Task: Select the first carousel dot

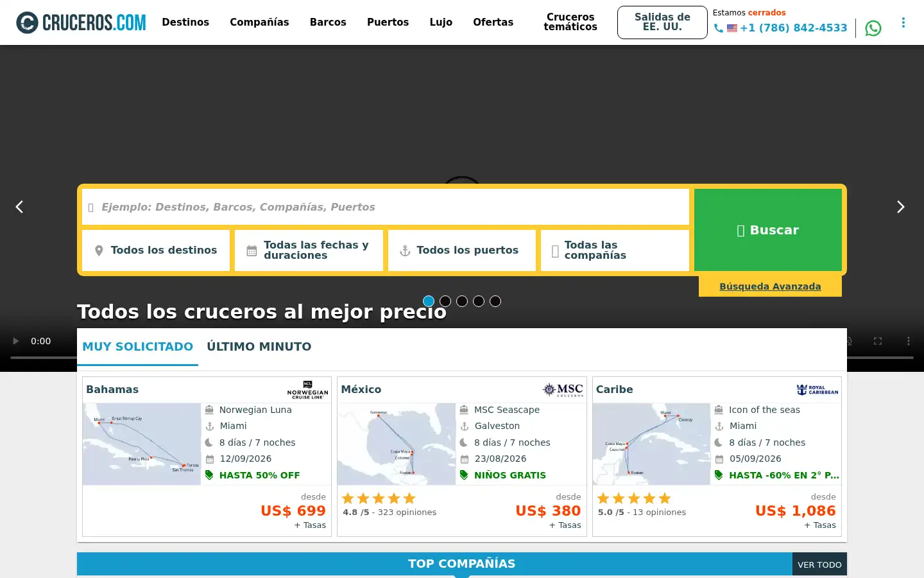Action: pos(429,301)
